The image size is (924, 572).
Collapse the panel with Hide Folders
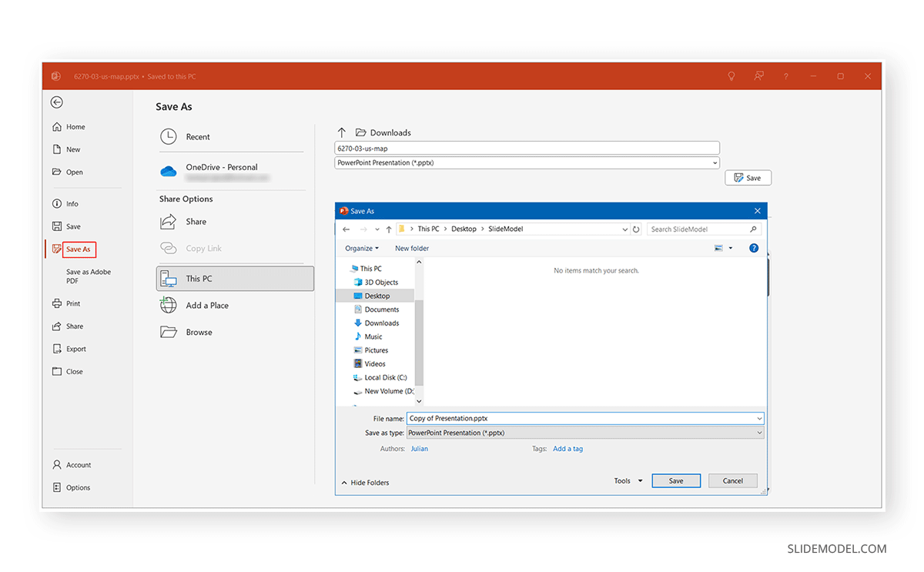(x=365, y=483)
